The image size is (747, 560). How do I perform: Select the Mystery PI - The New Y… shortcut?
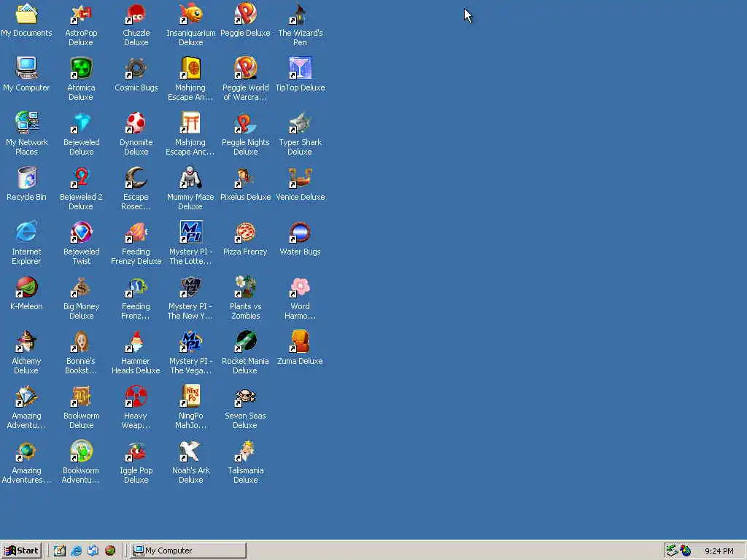point(190,298)
